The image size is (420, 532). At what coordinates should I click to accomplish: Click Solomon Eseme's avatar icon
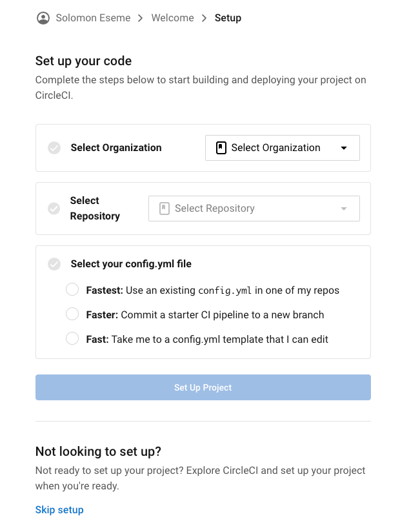[x=43, y=17]
